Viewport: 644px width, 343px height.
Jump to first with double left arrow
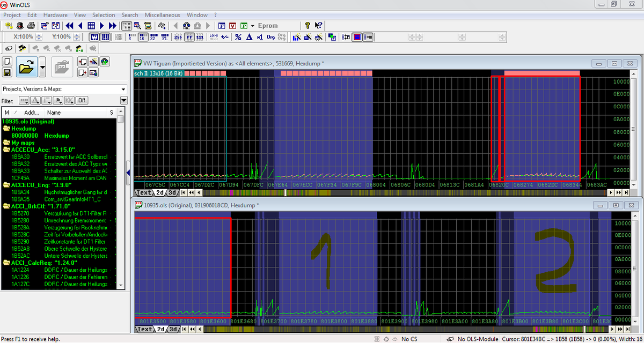pyautogui.click(x=69, y=25)
